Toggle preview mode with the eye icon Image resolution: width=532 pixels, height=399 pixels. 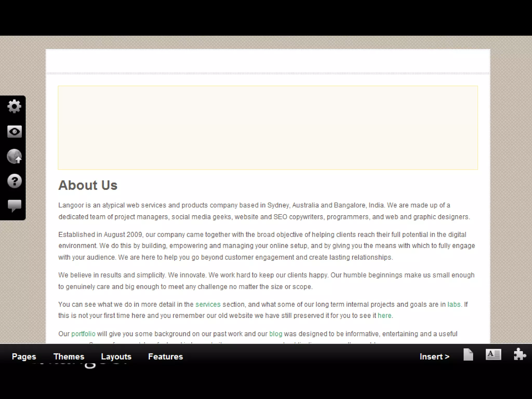pos(14,131)
